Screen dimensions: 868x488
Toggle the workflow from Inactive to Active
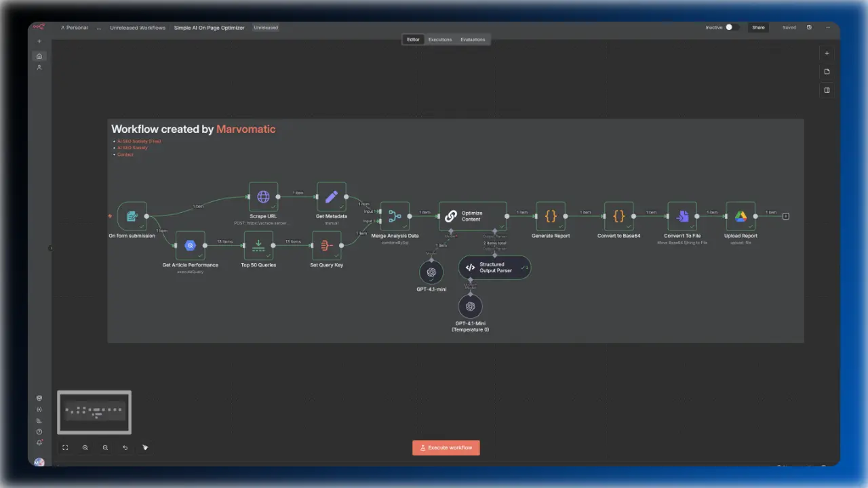[729, 27]
